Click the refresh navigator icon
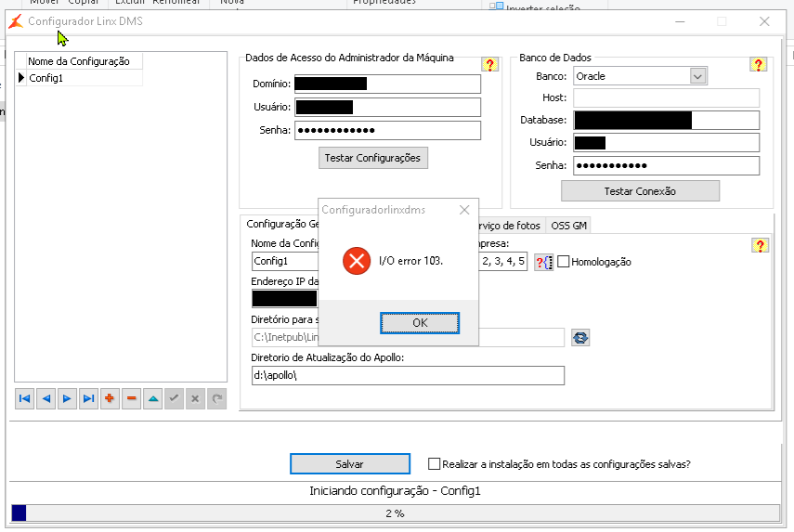This screenshot has width=794, height=532. pos(216,399)
